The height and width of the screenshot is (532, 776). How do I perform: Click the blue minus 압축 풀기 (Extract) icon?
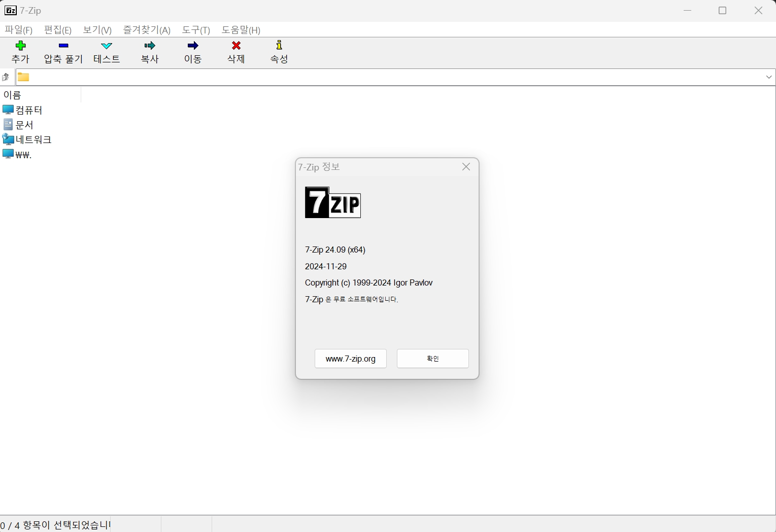pyautogui.click(x=63, y=46)
